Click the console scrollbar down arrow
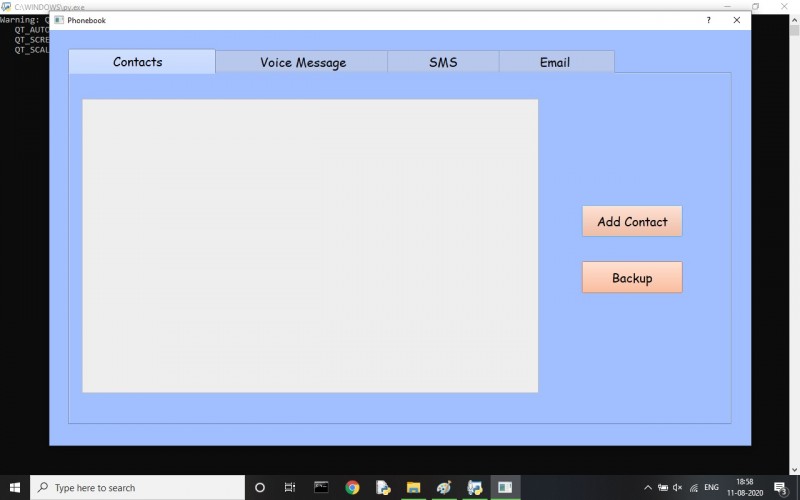This screenshot has width=800, height=500. (x=794, y=469)
